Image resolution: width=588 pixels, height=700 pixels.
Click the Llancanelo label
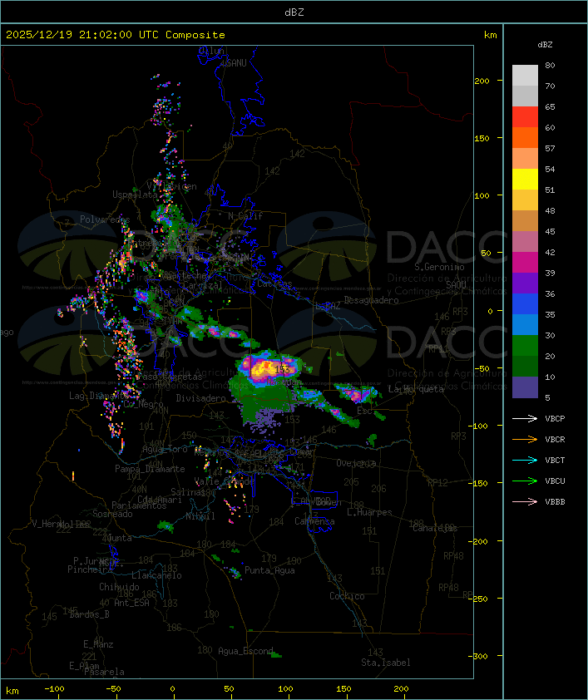click(x=156, y=575)
